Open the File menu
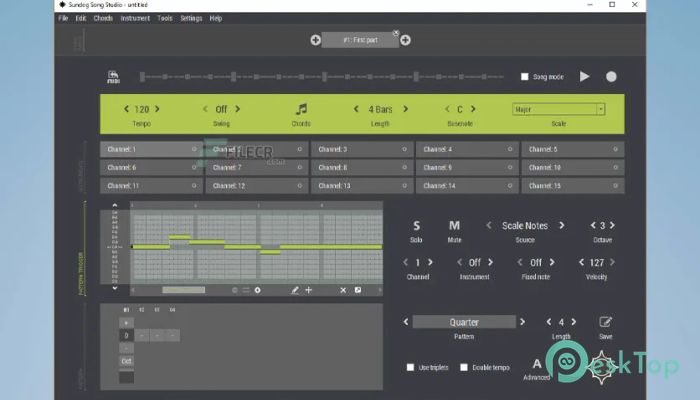Screen dimensions: 700x400 point(63,18)
